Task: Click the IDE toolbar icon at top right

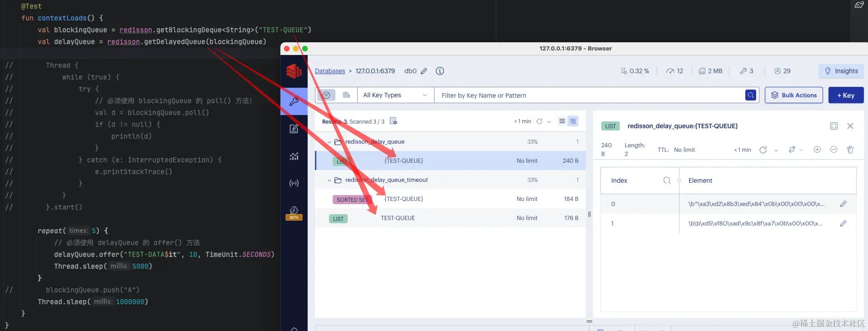Action: 859,5
